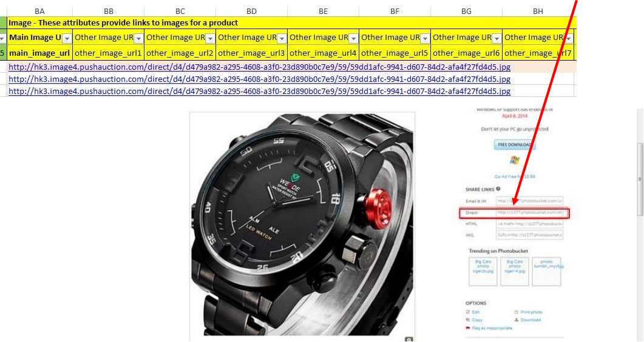The height and width of the screenshot is (342, 644).
Task: Open the first pushauction image URL link
Action: click(259, 67)
